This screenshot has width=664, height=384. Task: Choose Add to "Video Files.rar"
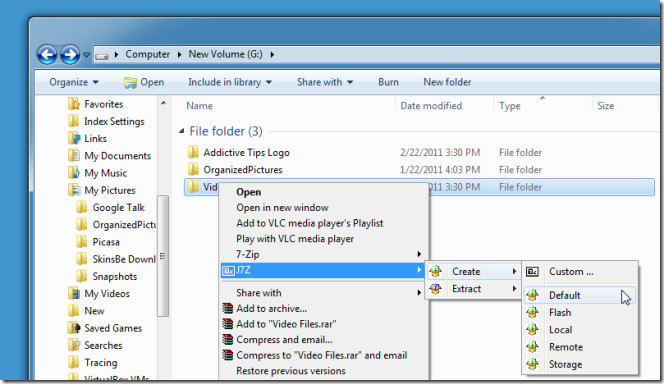click(286, 324)
